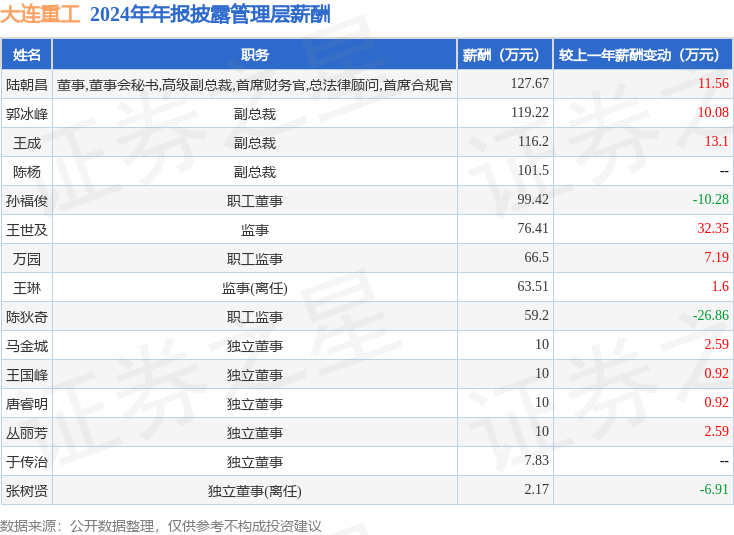734x535 pixels.
Task: Select the name cell 唐睿明
Action: pyautogui.click(x=27, y=404)
